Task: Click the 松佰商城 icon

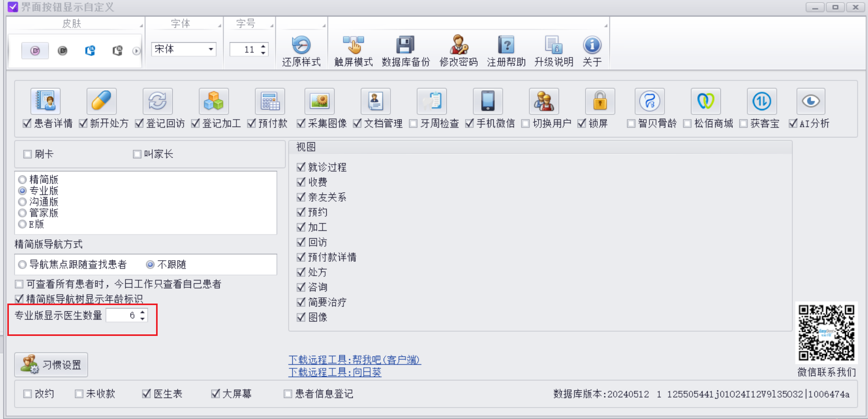Action: [706, 101]
